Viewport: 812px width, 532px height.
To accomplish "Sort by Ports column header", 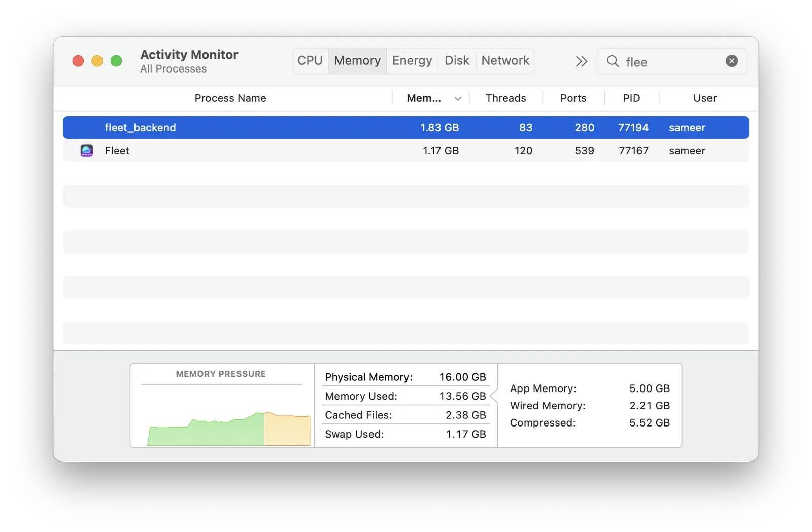I will (x=573, y=98).
